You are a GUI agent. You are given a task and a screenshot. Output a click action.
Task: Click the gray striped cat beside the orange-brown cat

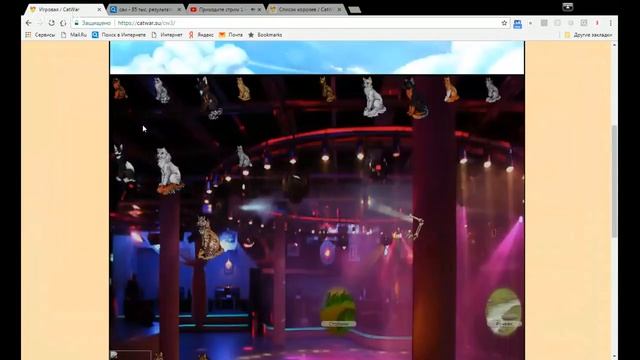[x=161, y=90]
